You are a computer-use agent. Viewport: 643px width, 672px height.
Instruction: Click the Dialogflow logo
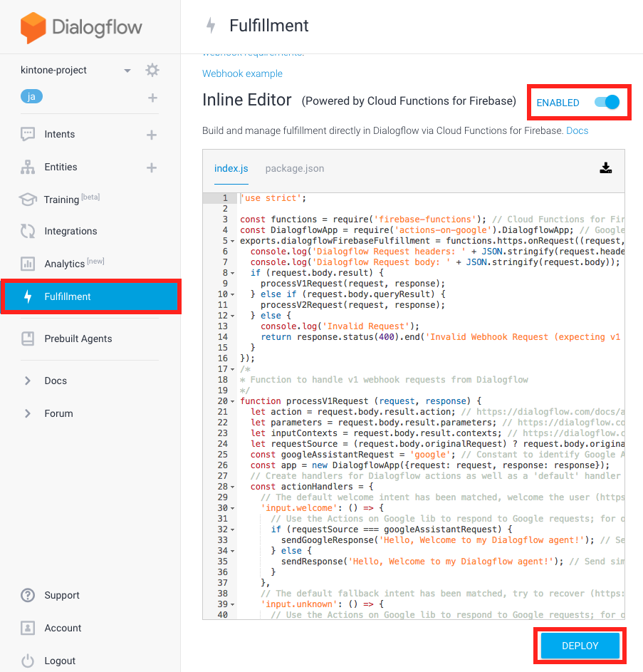click(81, 27)
